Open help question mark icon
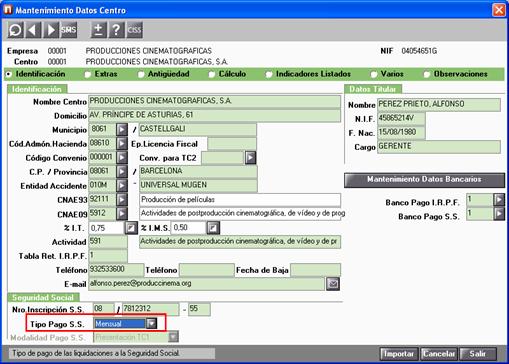The height and width of the screenshot is (364, 509). point(116,30)
